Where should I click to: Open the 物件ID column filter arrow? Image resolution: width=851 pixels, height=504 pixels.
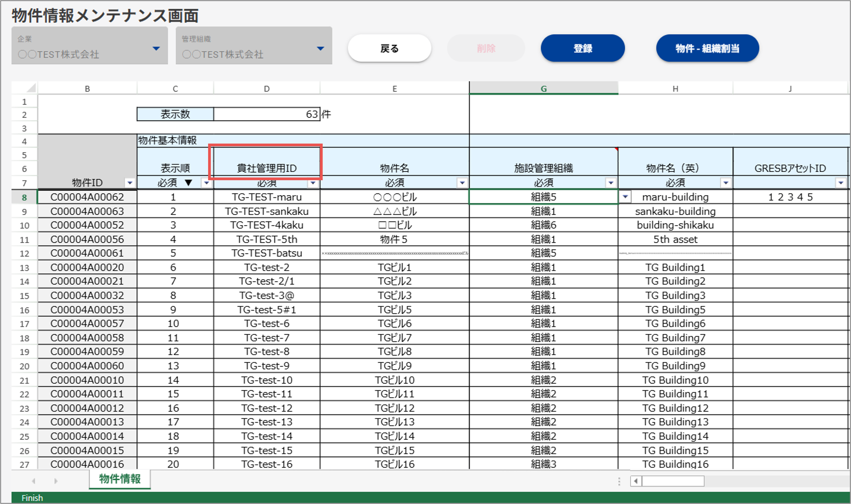(x=130, y=183)
